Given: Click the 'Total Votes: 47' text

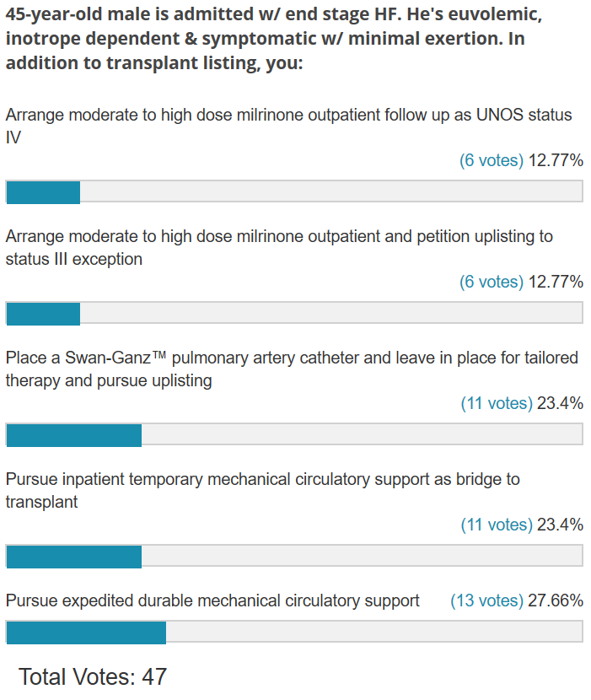Looking at the screenshot, I should (x=93, y=676).
